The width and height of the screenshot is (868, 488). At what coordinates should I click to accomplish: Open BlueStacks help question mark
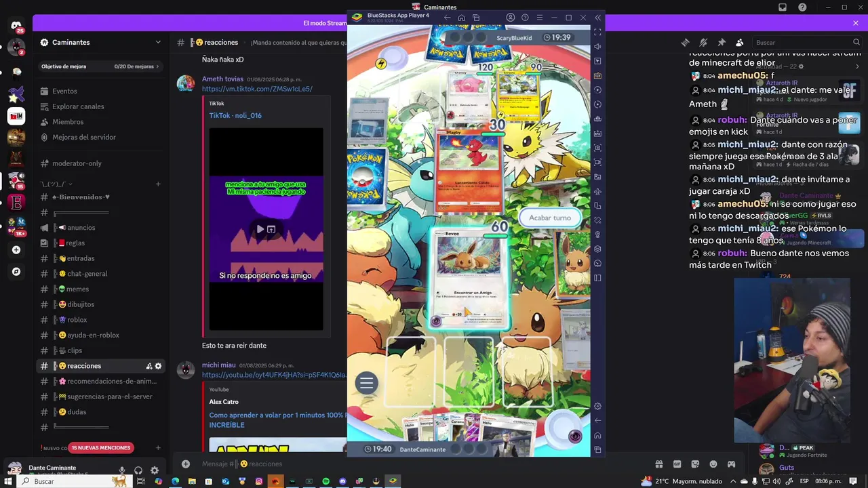point(526,18)
